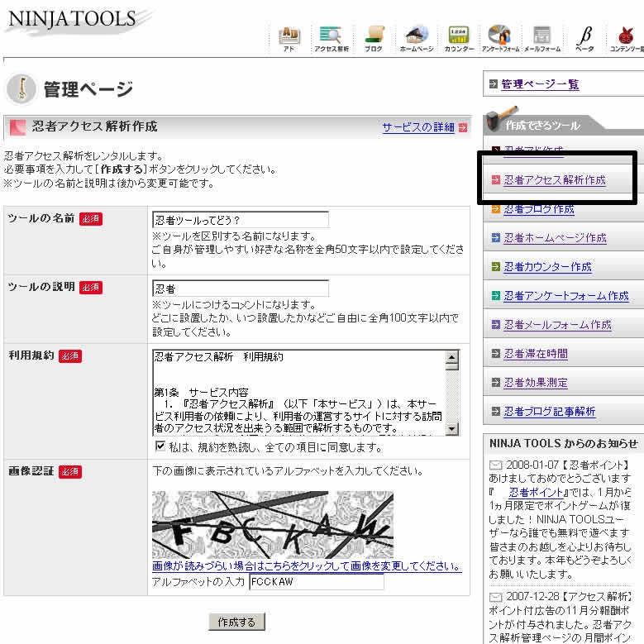
Task: Select the カウンター counter icon
Action: coord(458,37)
